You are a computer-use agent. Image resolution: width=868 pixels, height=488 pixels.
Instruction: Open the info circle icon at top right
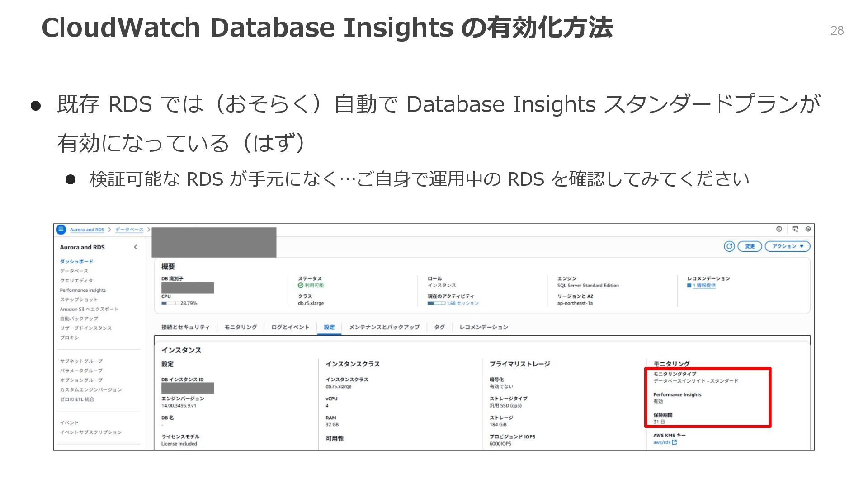[x=779, y=229]
